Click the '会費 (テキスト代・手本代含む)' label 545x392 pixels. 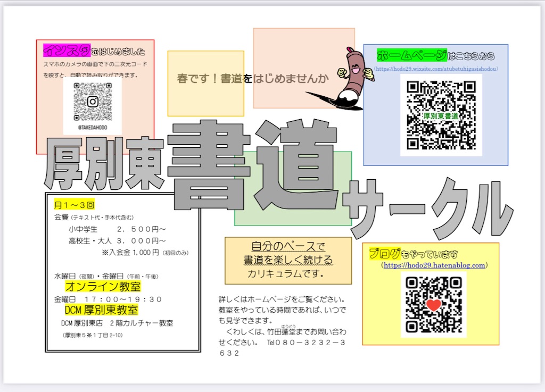(x=94, y=218)
